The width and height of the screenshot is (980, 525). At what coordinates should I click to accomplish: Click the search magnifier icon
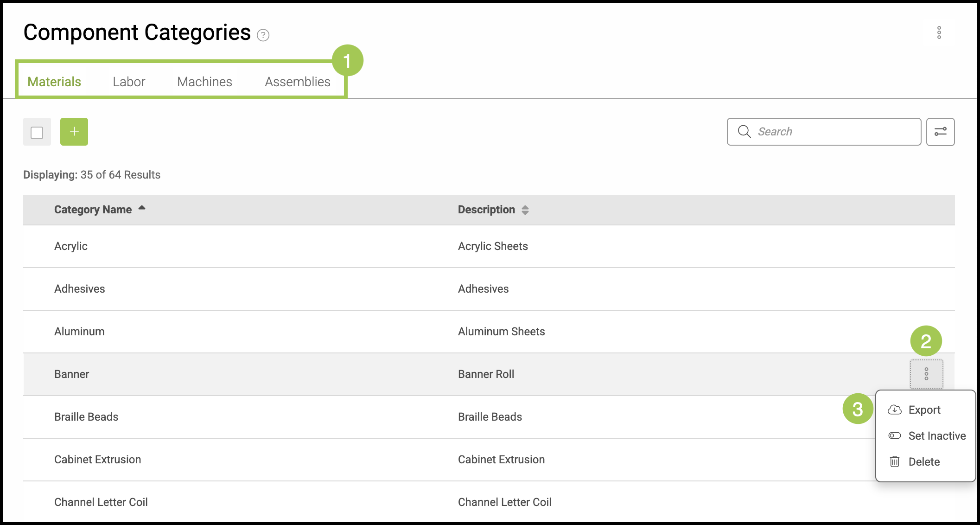(744, 132)
